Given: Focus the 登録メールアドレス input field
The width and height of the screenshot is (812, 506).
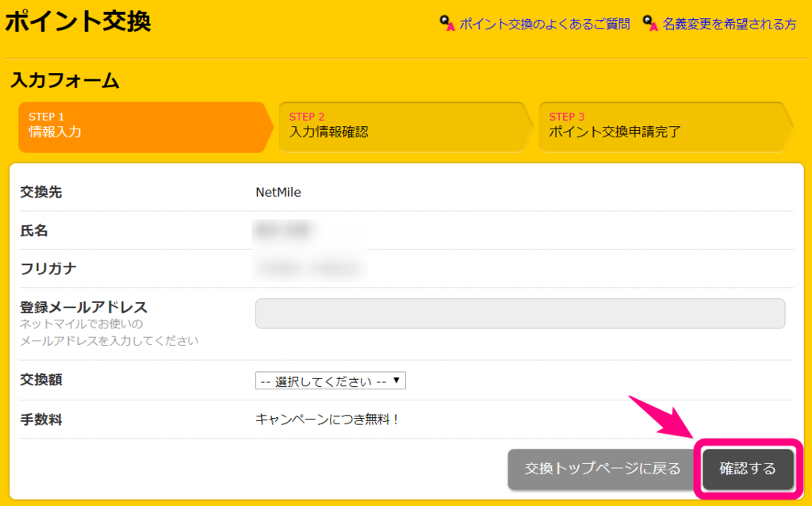Looking at the screenshot, I should click(520, 313).
